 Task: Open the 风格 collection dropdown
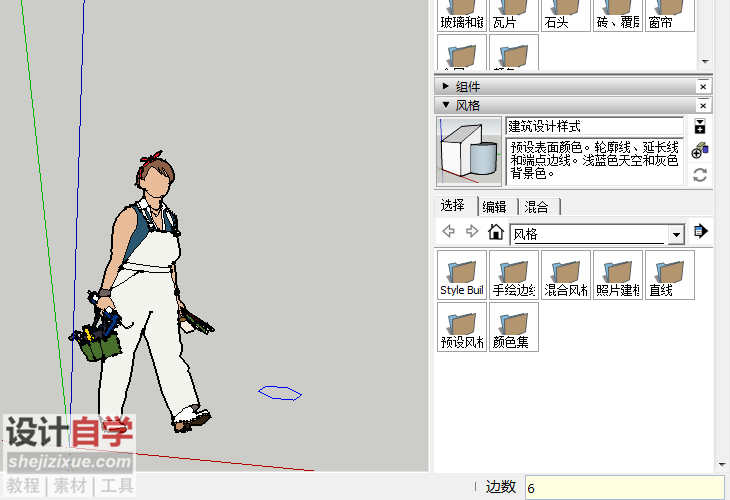[x=676, y=234]
